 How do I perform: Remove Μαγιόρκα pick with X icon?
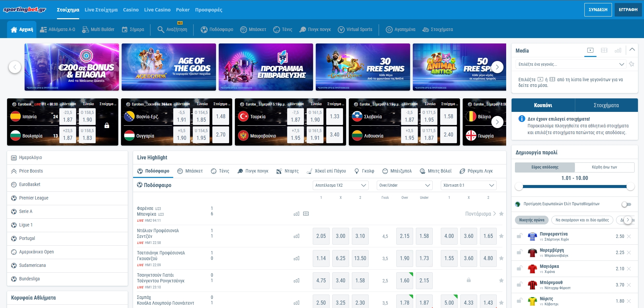click(x=629, y=269)
